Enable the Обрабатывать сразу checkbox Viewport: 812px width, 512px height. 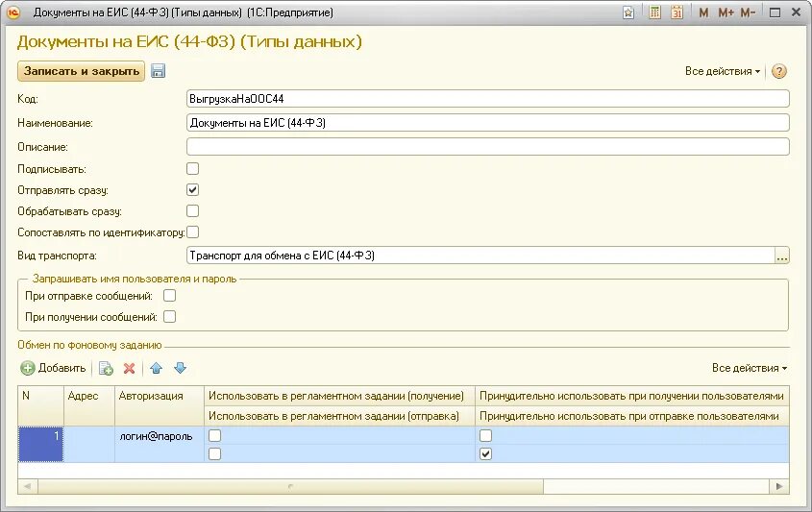point(192,211)
